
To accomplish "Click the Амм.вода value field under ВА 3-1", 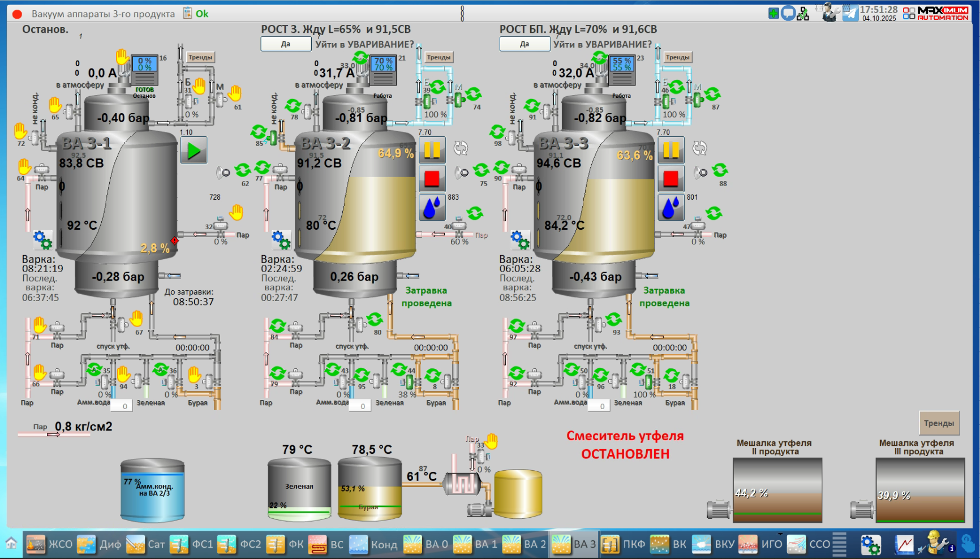I will (124, 406).
